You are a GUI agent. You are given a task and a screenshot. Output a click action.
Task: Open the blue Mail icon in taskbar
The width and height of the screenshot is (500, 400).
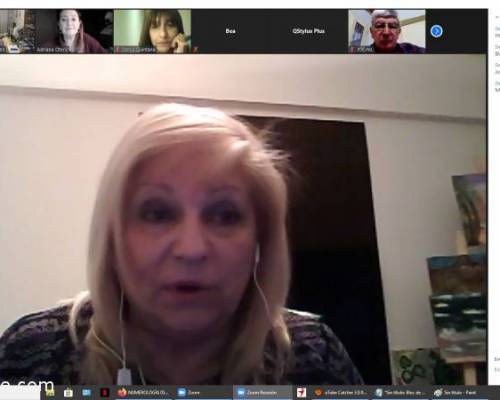[87, 393]
